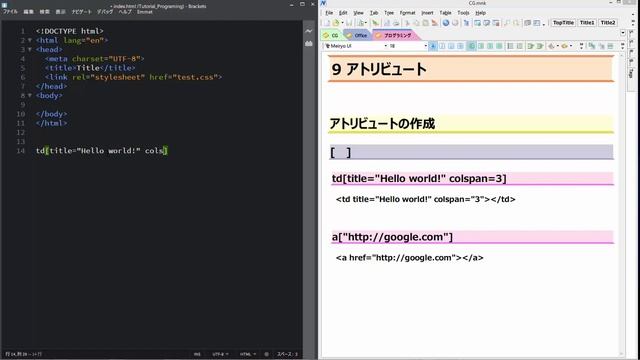Switch to the CG tab
The image size is (640, 360).
332,36
